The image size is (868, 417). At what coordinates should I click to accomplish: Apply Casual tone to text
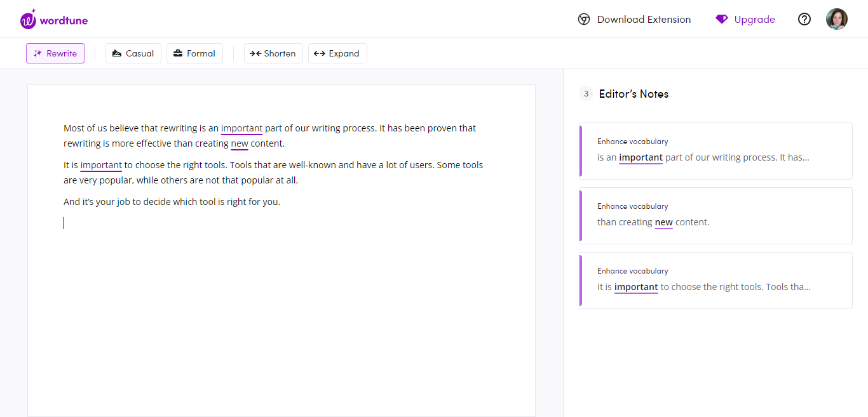click(133, 53)
